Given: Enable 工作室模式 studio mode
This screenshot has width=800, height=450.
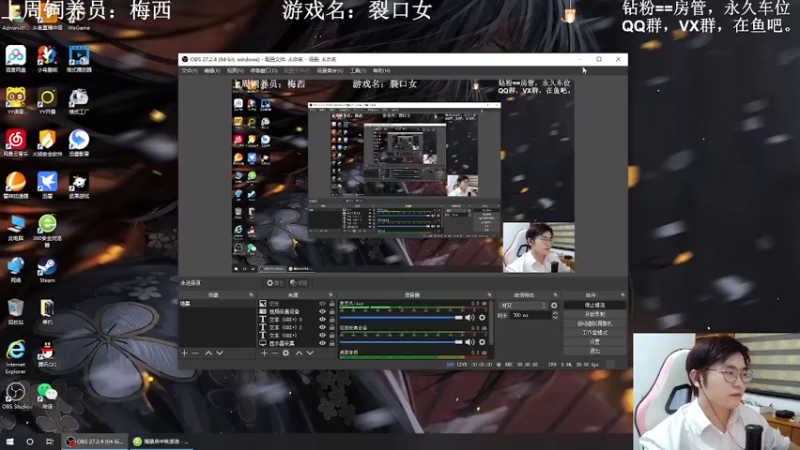Looking at the screenshot, I should (595, 333).
